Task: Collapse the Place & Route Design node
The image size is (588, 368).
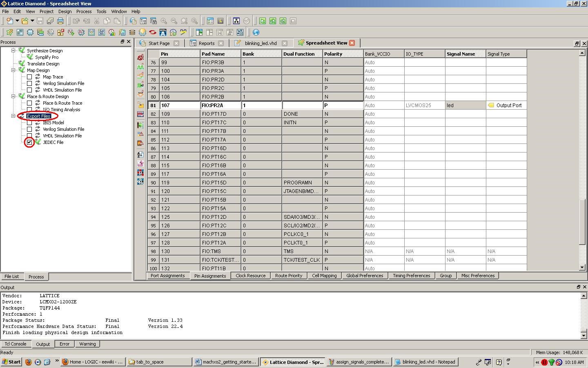Action: (13, 96)
